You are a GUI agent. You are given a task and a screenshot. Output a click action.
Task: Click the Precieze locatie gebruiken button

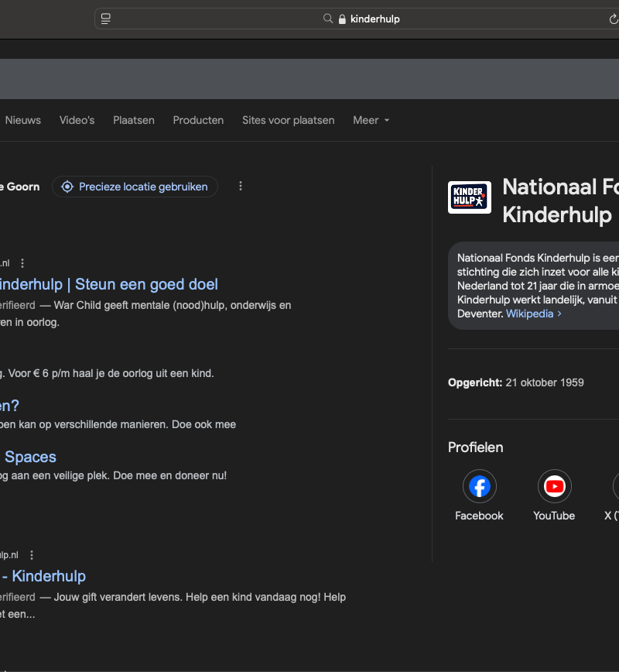click(135, 187)
